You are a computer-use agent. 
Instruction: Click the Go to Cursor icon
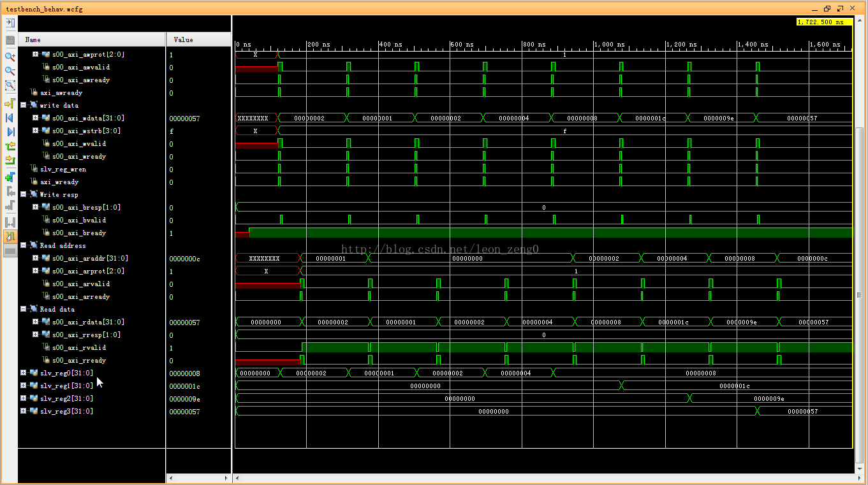point(10,103)
